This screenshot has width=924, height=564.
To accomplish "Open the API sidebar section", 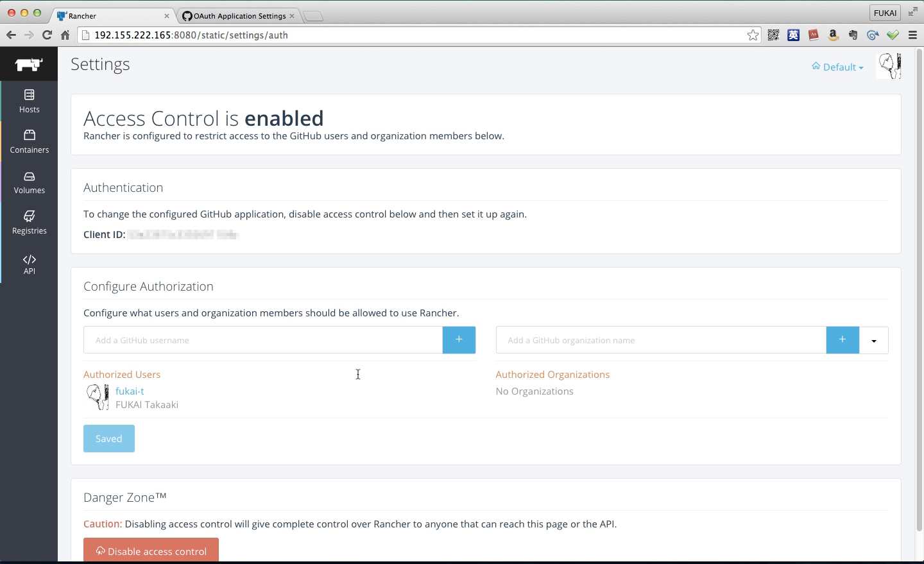I will 30,264.
